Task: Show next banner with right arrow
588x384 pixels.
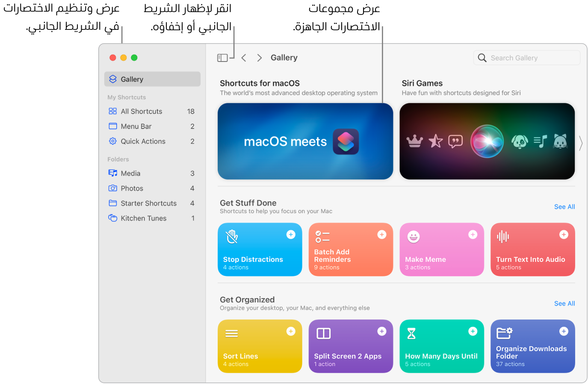Action: pyautogui.click(x=581, y=144)
